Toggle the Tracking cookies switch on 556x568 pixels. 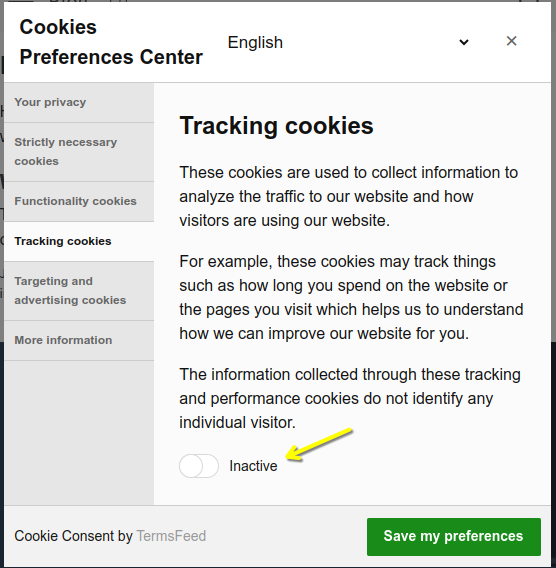point(199,466)
